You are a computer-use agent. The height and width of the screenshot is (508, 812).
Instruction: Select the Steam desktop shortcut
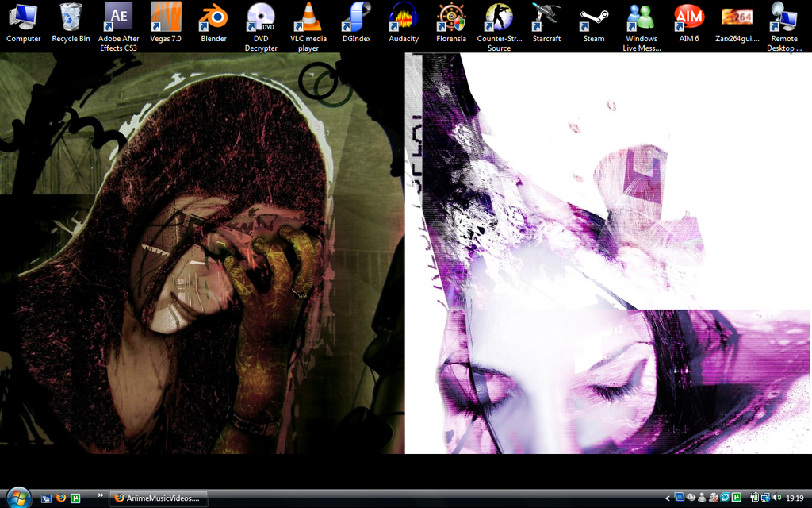[594, 23]
